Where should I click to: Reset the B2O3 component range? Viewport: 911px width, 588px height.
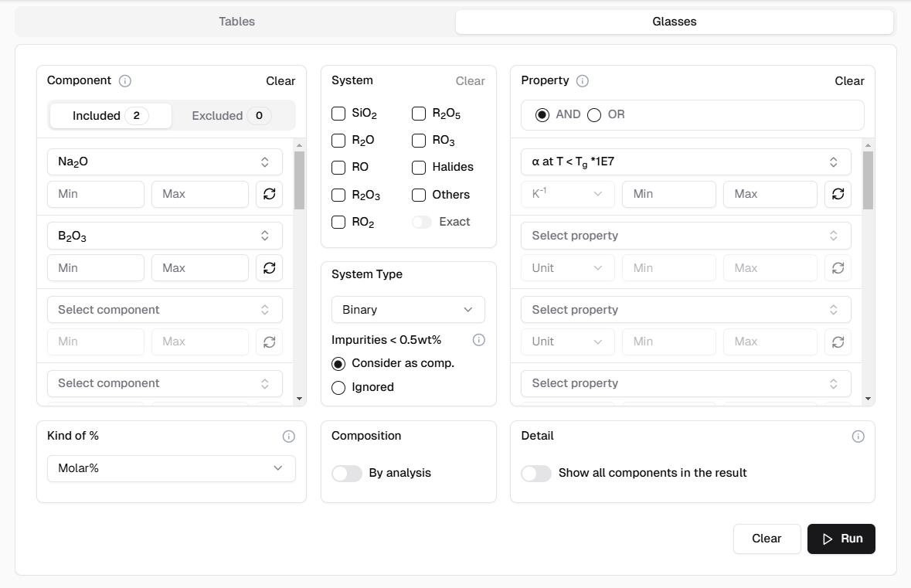point(269,268)
